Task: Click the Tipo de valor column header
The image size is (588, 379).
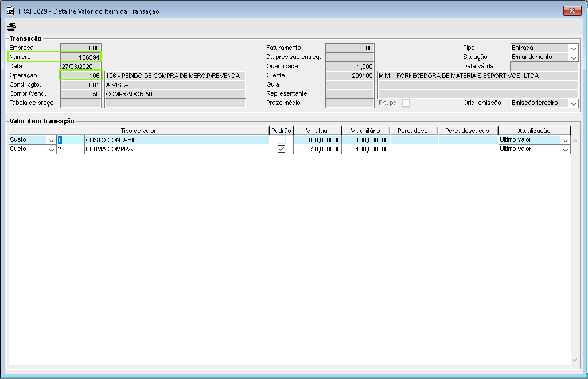Action: click(139, 131)
